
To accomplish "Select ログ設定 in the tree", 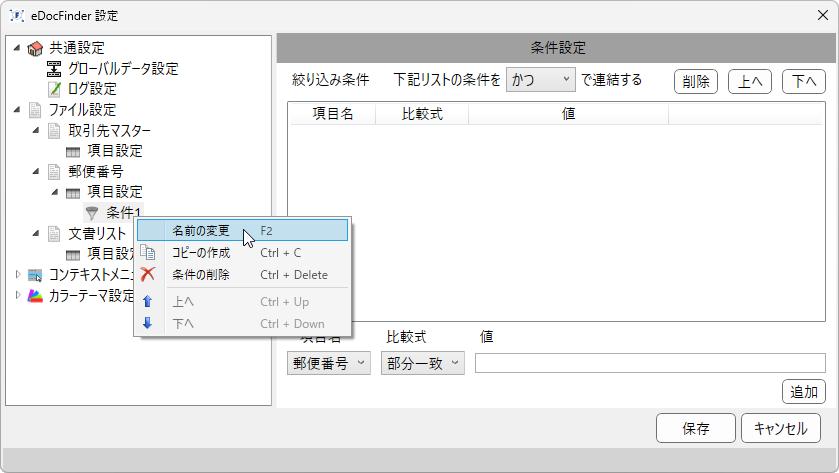I will [x=92, y=89].
